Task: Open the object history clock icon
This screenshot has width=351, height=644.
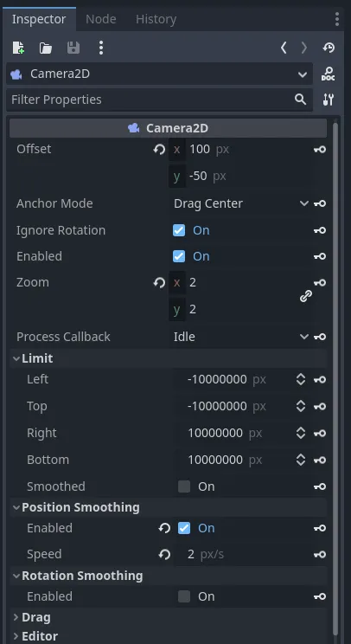Action: tap(329, 48)
